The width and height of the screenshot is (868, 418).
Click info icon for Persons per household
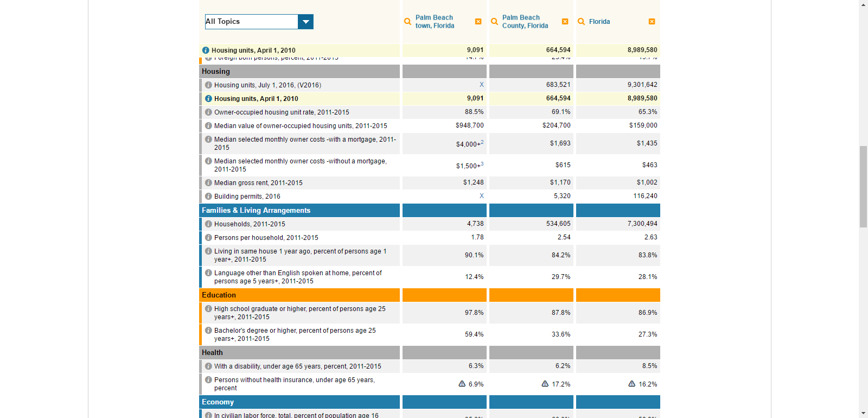(x=208, y=237)
